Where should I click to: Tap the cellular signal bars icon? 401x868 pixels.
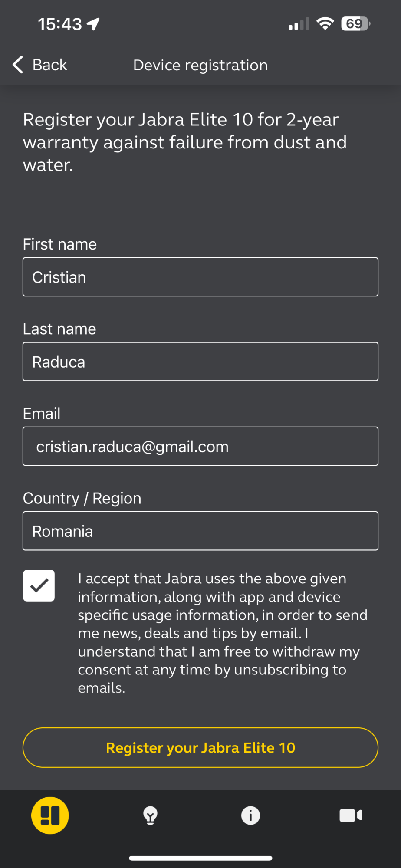[299, 24]
